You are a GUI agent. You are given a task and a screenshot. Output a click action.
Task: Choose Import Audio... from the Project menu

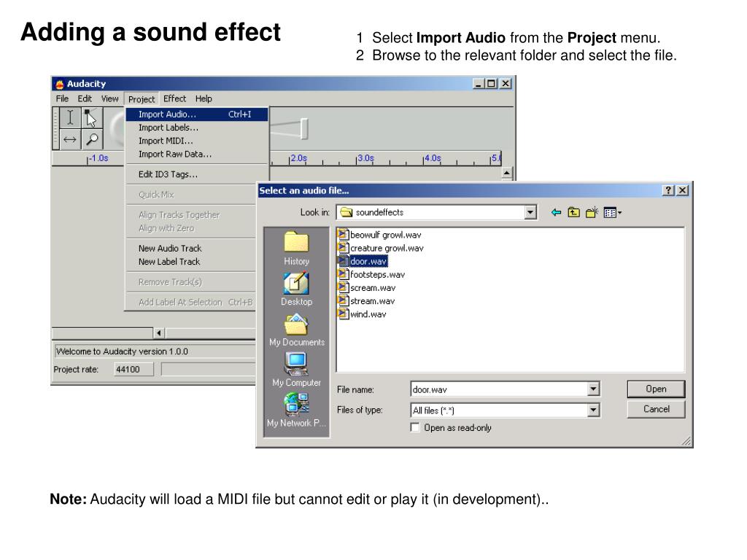click(x=197, y=114)
